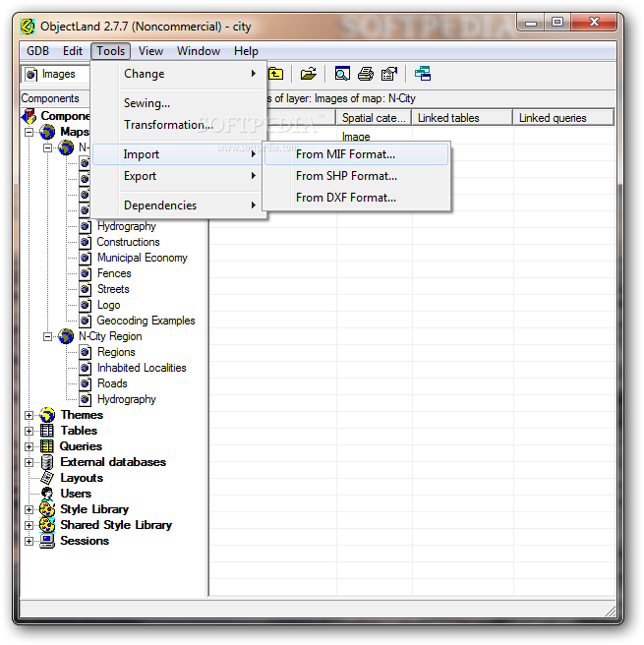Open the Window menu
The image size is (644, 645).
[199, 51]
